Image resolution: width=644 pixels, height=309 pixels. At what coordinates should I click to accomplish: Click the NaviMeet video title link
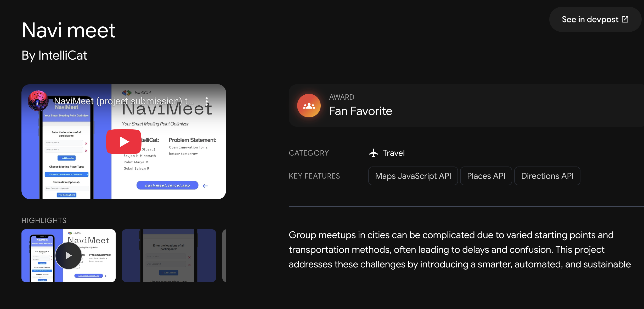point(123,101)
